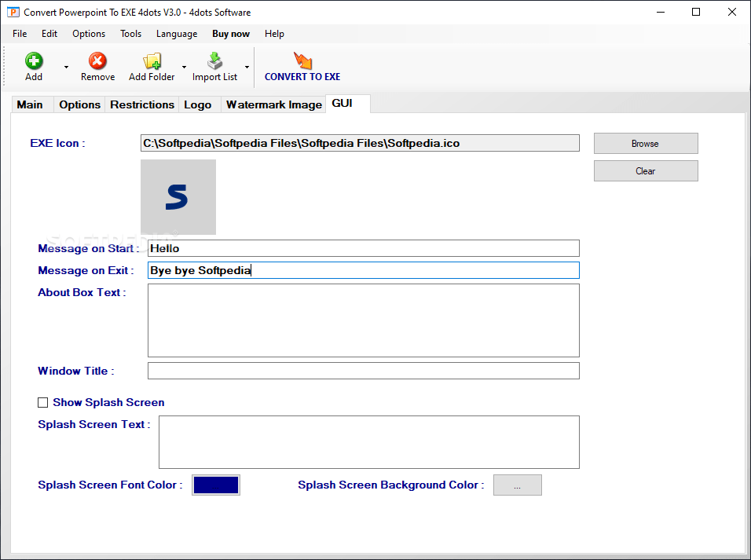The height and width of the screenshot is (560, 751).
Task: Click the Softpedia icon preview thumbnail
Action: [x=178, y=197]
